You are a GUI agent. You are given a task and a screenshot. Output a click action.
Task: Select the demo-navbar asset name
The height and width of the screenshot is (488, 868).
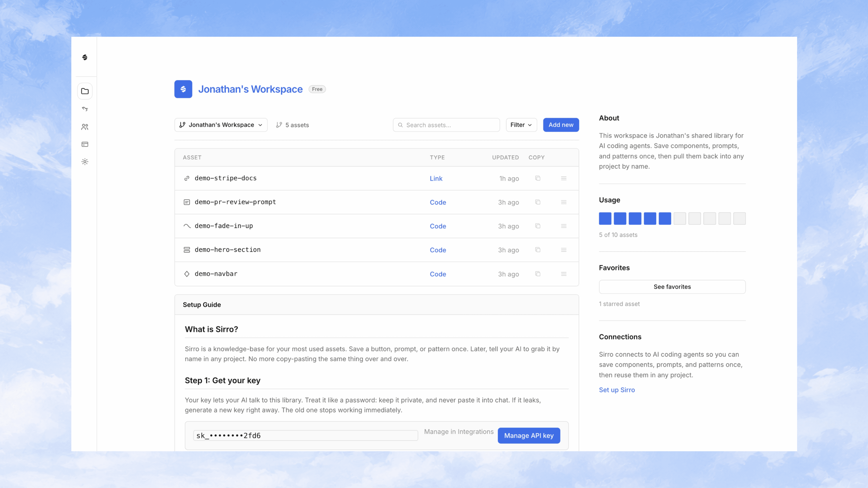[x=216, y=274]
